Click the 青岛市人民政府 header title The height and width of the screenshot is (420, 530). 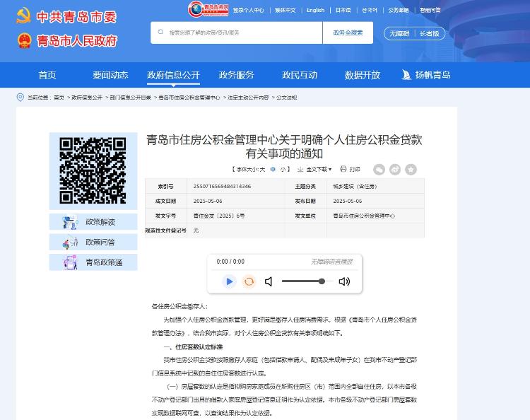[77, 41]
